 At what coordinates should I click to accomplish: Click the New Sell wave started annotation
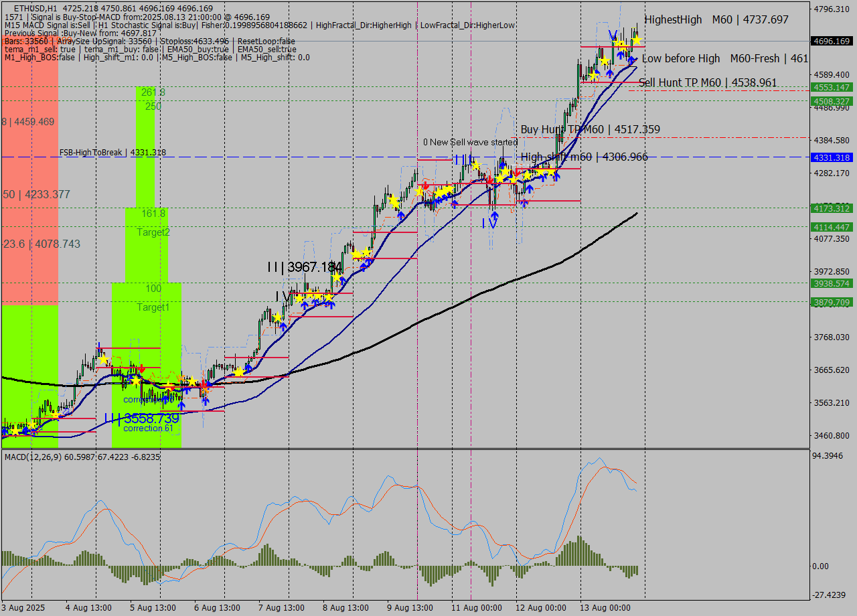pos(471,142)
